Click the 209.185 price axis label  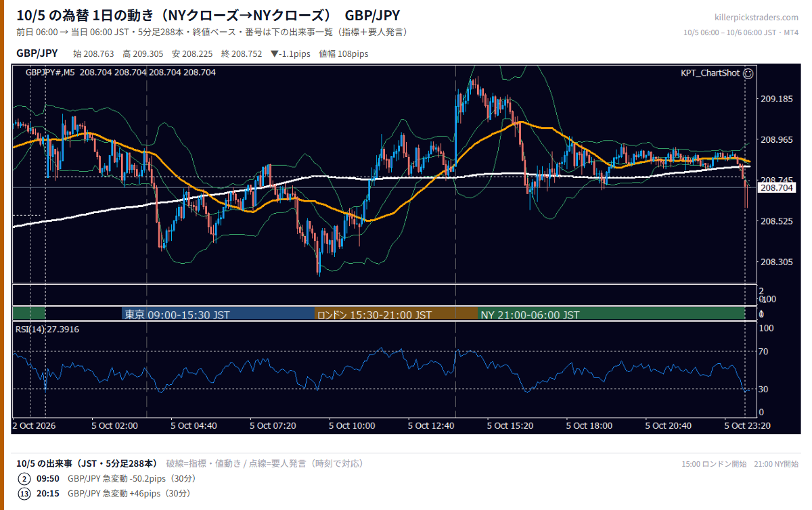[x=776, y=99]
